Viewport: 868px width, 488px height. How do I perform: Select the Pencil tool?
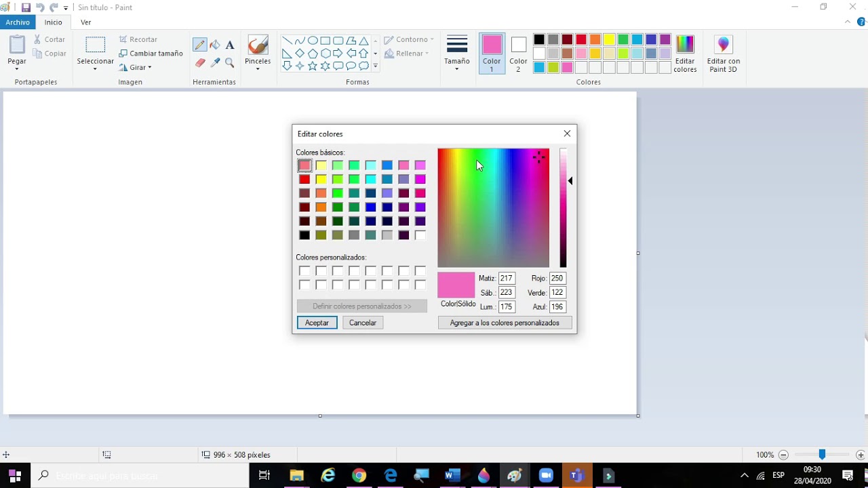200,45
